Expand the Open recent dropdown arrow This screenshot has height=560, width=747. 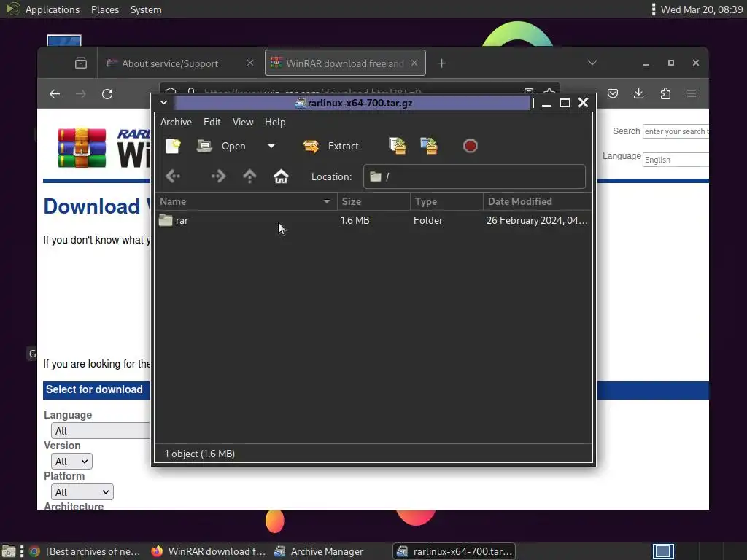pos(271,146)
